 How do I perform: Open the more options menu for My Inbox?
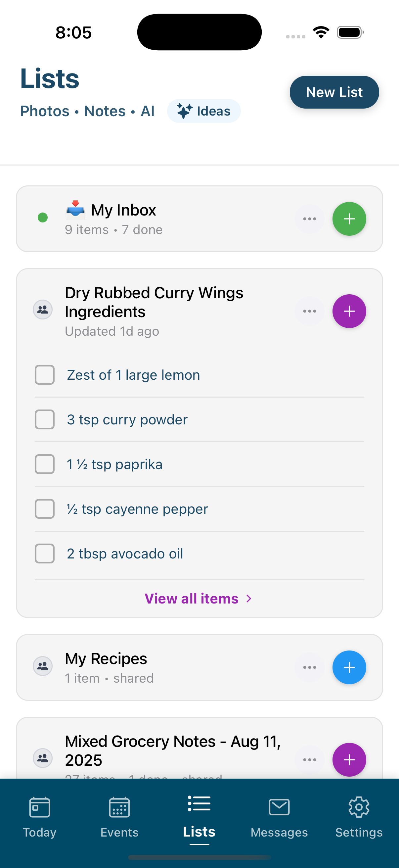(x=309, y=219)
